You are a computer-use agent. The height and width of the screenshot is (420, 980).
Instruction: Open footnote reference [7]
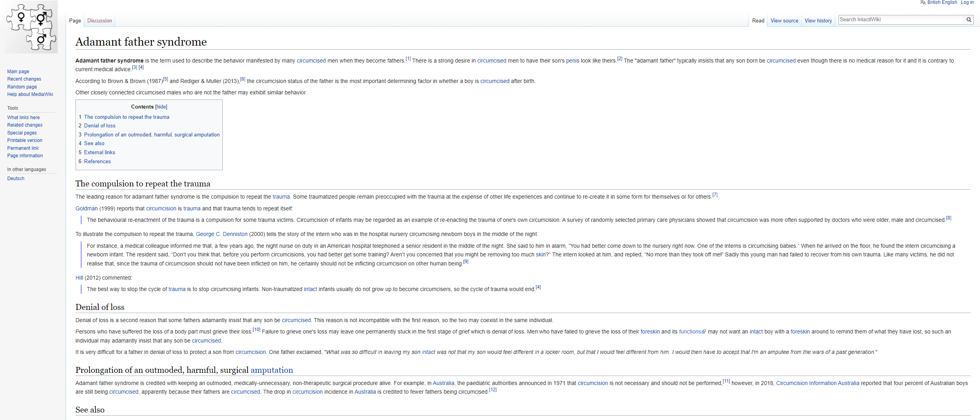pyautogui.click(x=715, y=195)
